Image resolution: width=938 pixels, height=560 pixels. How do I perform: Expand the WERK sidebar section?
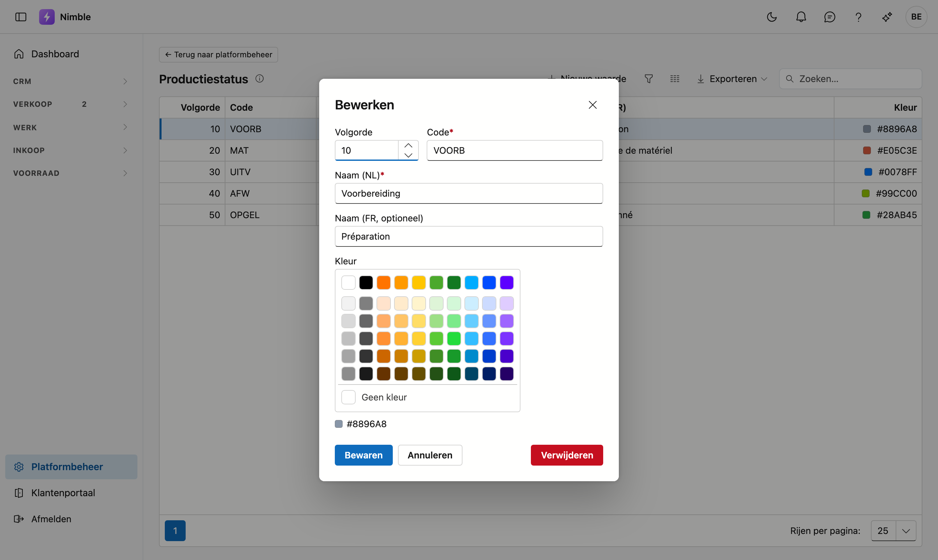(71, 128)
